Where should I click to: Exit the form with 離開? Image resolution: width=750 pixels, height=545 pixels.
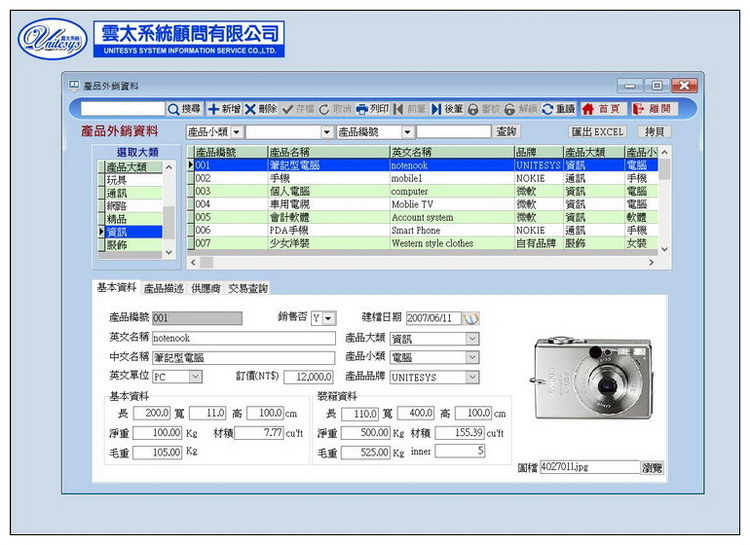(652, 108)
